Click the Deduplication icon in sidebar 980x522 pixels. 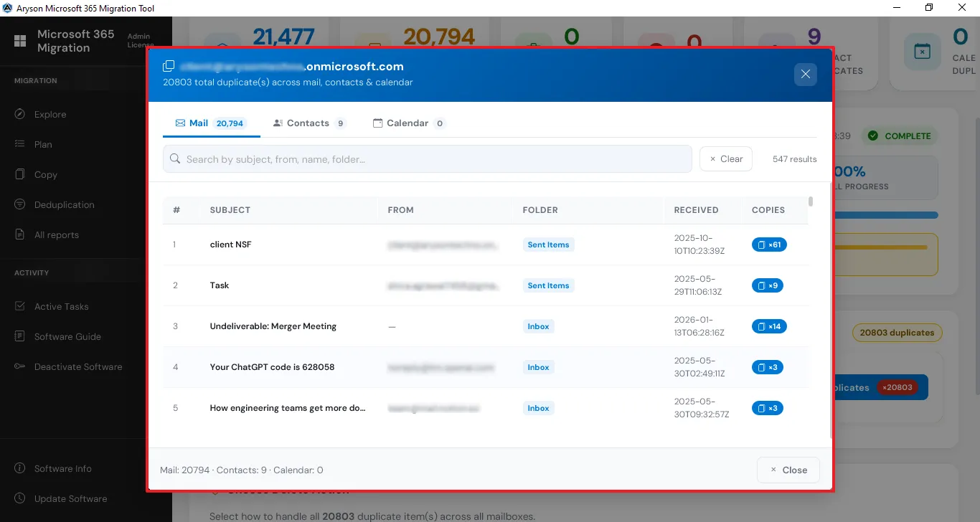coord(20,204)
